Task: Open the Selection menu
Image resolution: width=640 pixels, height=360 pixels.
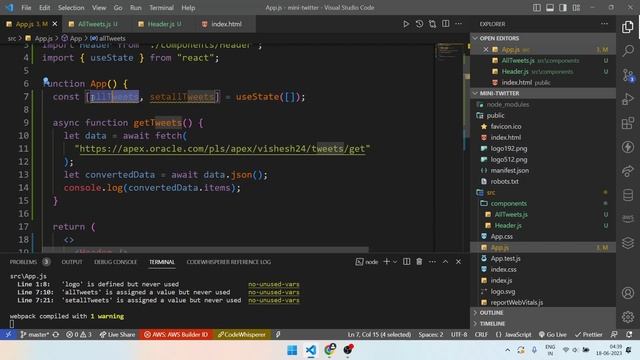Action: [x=71, y=8]
